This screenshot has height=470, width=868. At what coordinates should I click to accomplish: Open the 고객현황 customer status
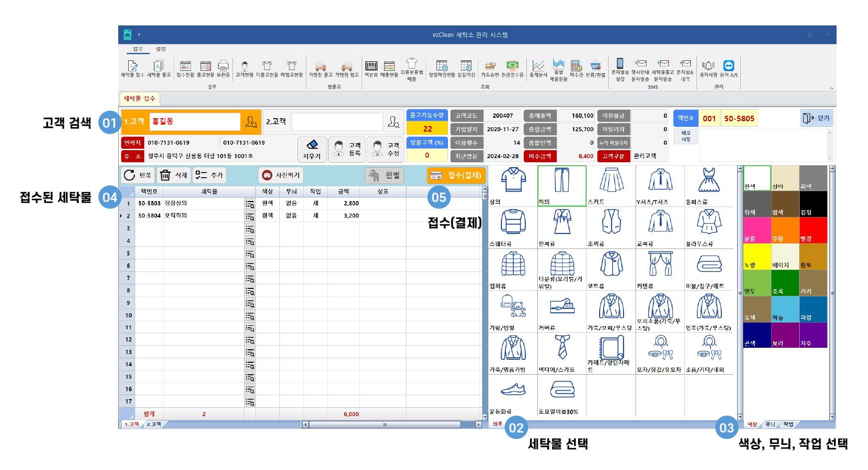[244, 69]
